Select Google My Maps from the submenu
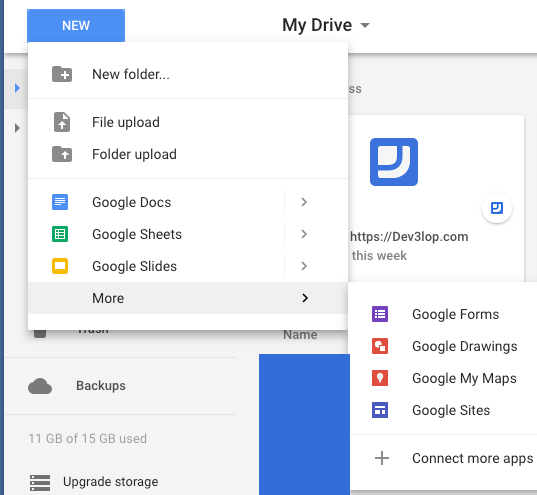The height and width of the screenshot is (495, 537). coord(443,378)
